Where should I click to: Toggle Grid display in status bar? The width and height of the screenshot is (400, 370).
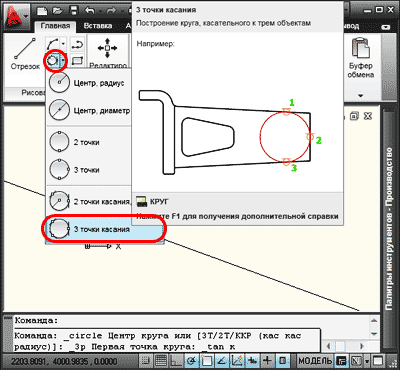pyautogui.click(x=161, y=361)
